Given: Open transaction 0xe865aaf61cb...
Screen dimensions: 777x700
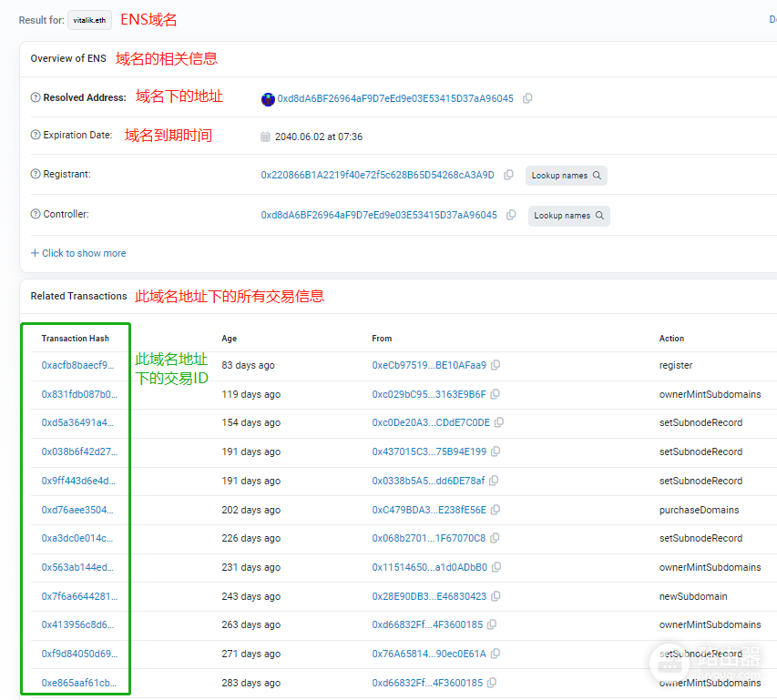Looking at the screenshot, I should tap(78, 683).
